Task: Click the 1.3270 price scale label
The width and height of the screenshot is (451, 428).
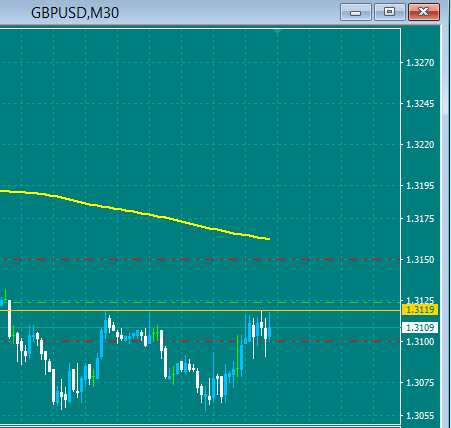Action: click(420, 63)
